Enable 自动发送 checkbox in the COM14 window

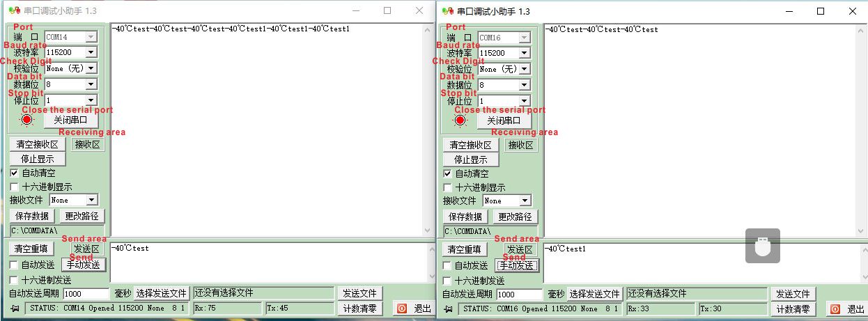coord(15,265)
